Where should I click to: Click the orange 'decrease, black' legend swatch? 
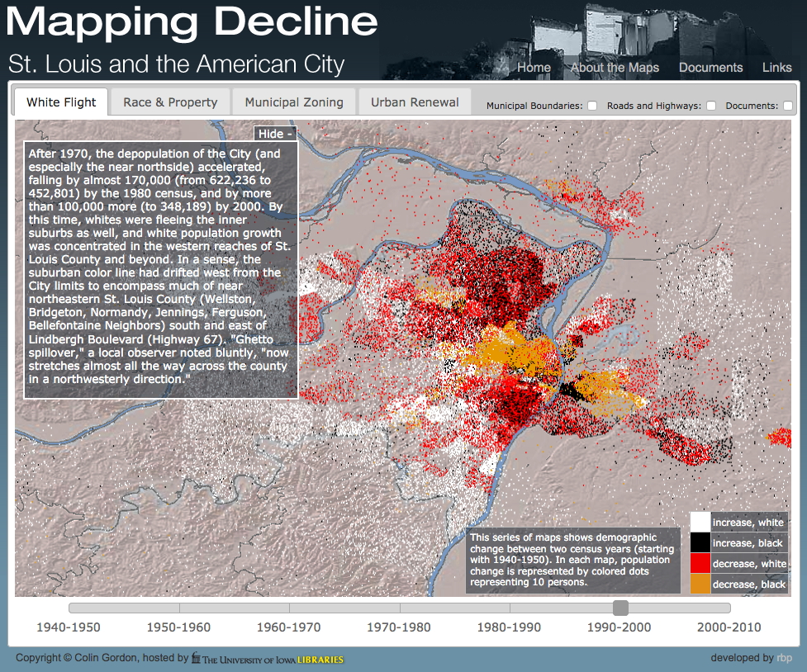pos(700,584)
